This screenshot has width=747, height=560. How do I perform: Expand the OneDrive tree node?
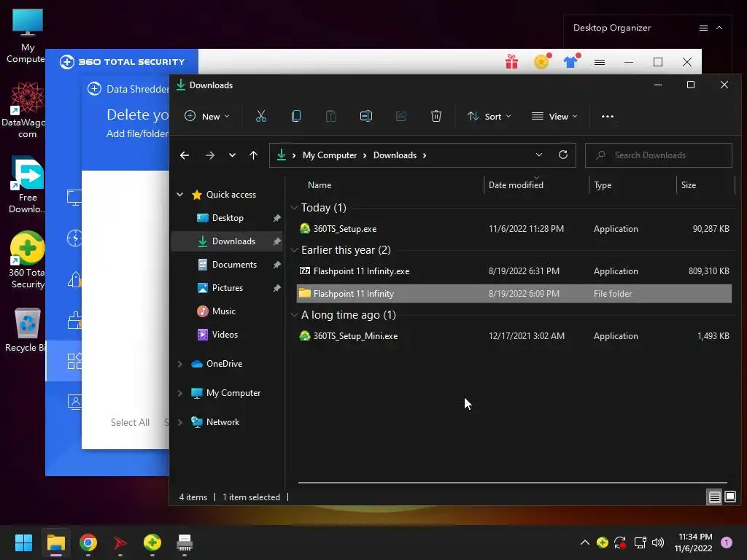pos(180,364)
